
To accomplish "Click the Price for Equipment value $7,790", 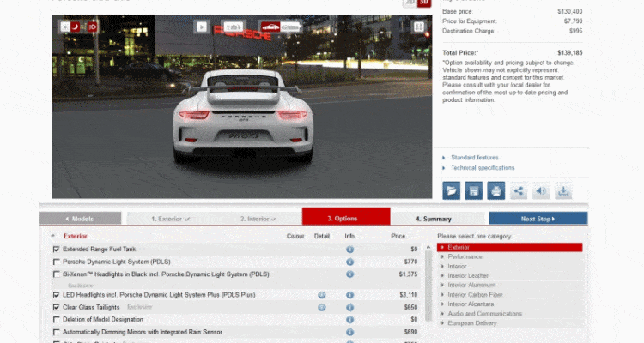I will (573, 21).
